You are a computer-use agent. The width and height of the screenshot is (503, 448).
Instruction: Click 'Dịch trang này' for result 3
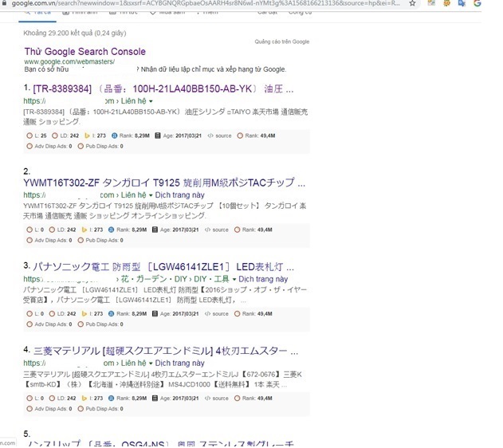[x=263, y=279]
